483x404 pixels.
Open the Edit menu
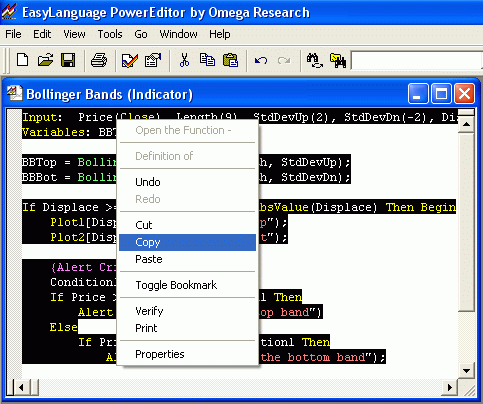pyautogui.click(x=42, y=34)
